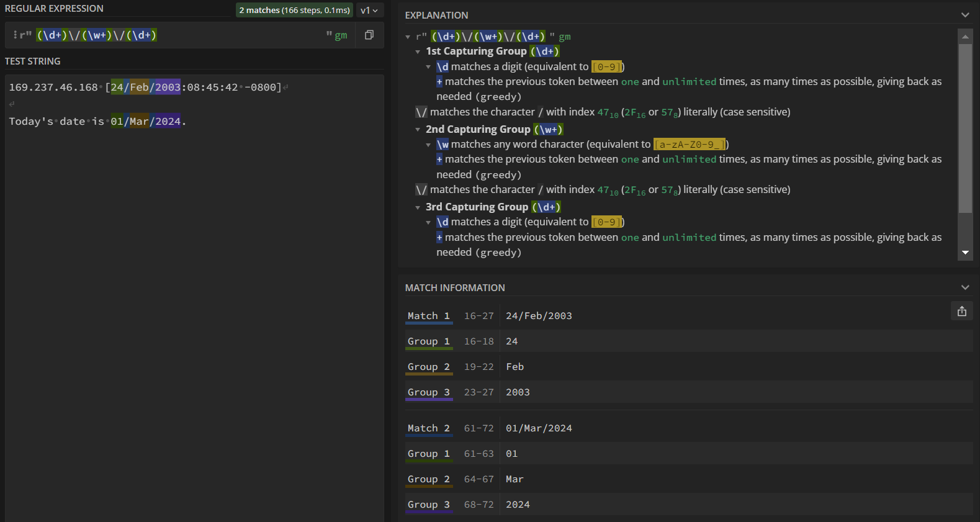This screenshot has height=522, width=980.
Task: Click the 2 matches status badge
Action: 294,11
